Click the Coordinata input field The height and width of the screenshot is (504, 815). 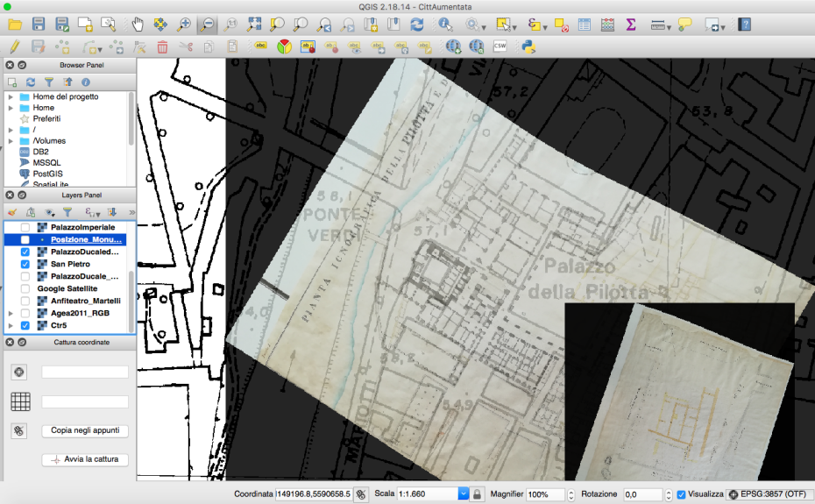click(314, 494)
